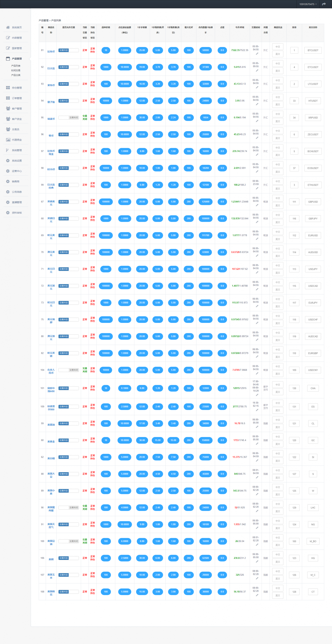Screen dimensions: 332x644
Task: Click the gear icon beside 系统设置
Action: (x=8, y=161)
